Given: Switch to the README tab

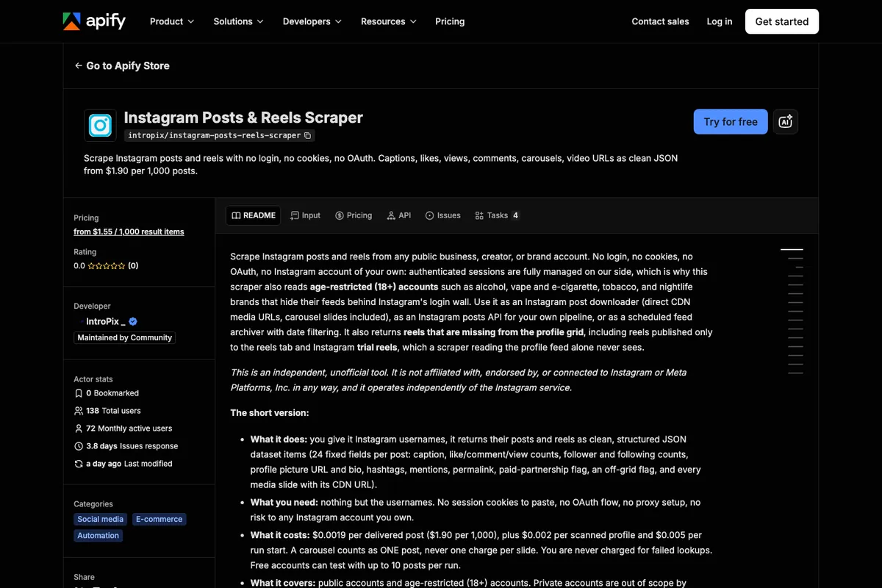Looking at the screenshot, I should 254,215.
